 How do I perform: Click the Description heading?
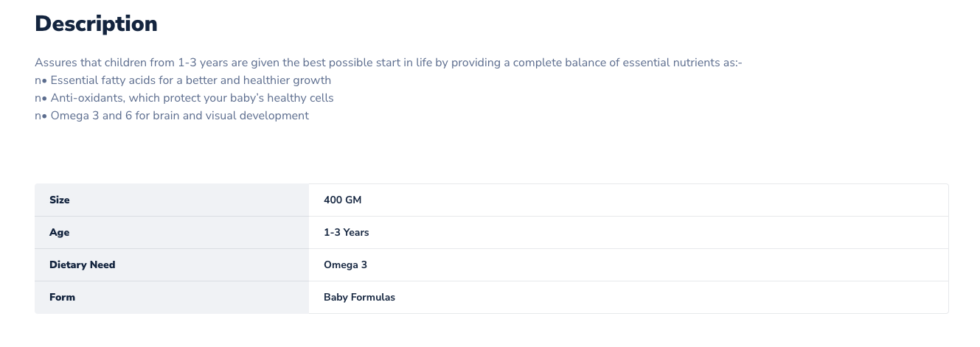coord(96,24)
